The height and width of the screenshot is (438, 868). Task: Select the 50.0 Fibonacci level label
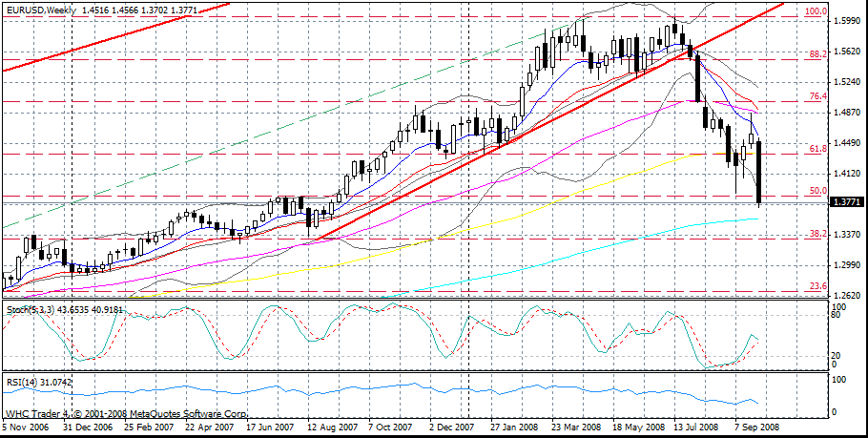(816, 191)
